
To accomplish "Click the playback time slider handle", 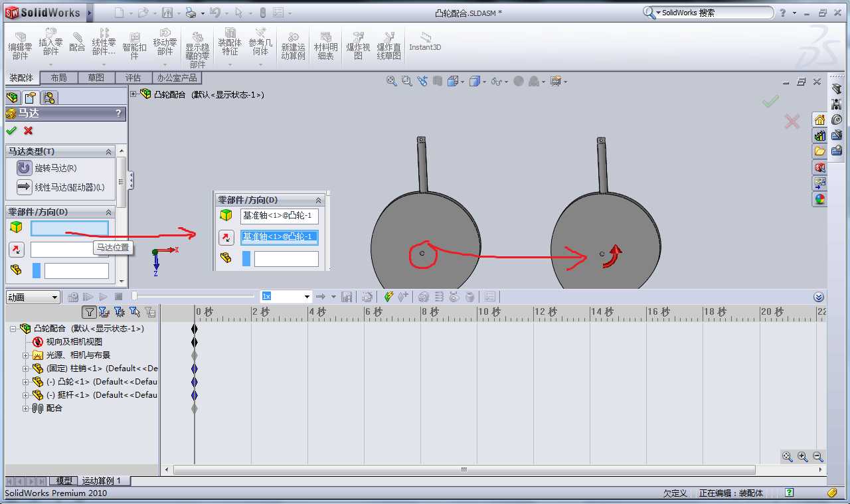I will click(135, 296).
